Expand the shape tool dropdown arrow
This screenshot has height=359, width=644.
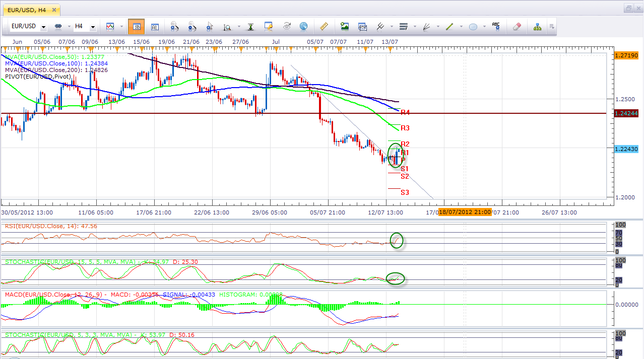click(484, 27)
